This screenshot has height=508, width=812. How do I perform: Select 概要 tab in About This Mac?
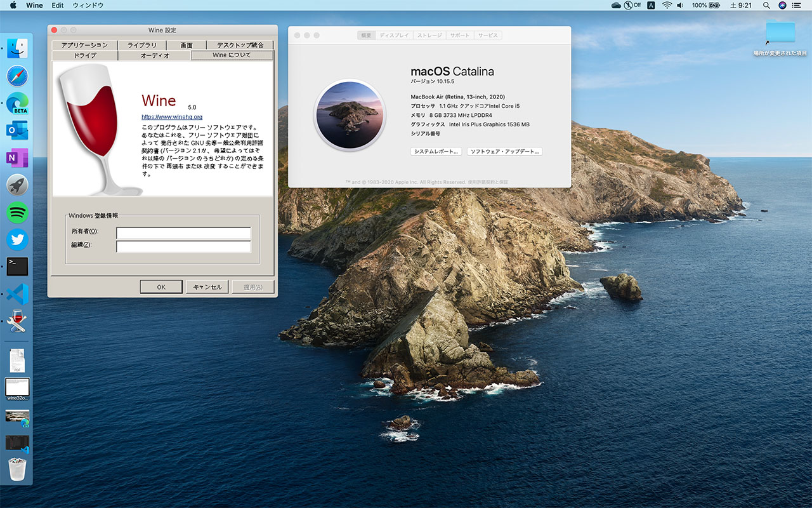pyautogui.click(x=367, y=36)
